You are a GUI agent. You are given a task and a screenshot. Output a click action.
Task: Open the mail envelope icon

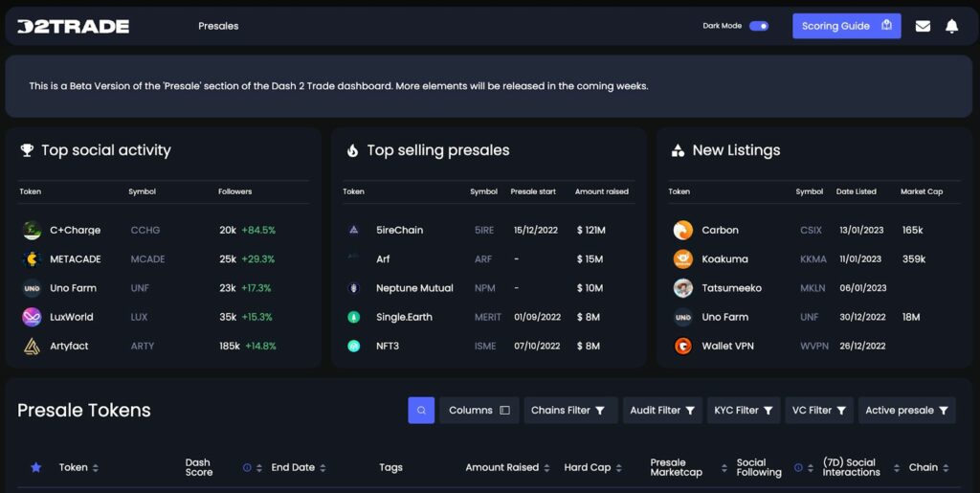[x=923, y=26]
